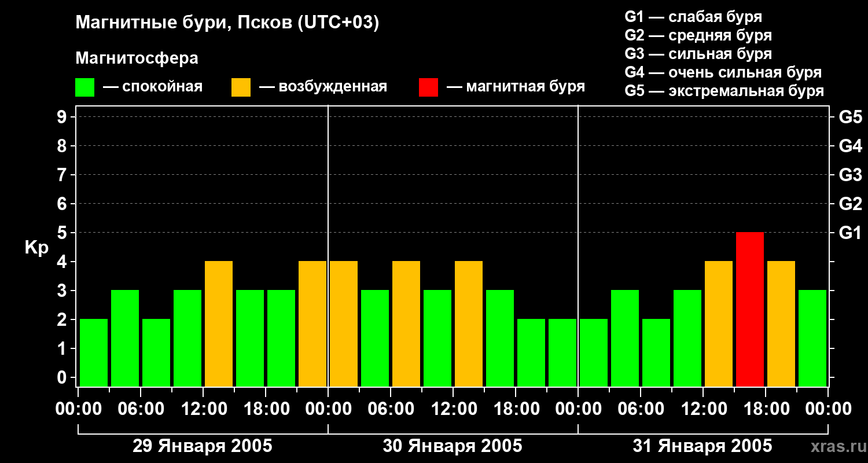Click the 15:00–18:00 bar on 29 January
This screenshot has width=868, height=463.
coord(250,338)
